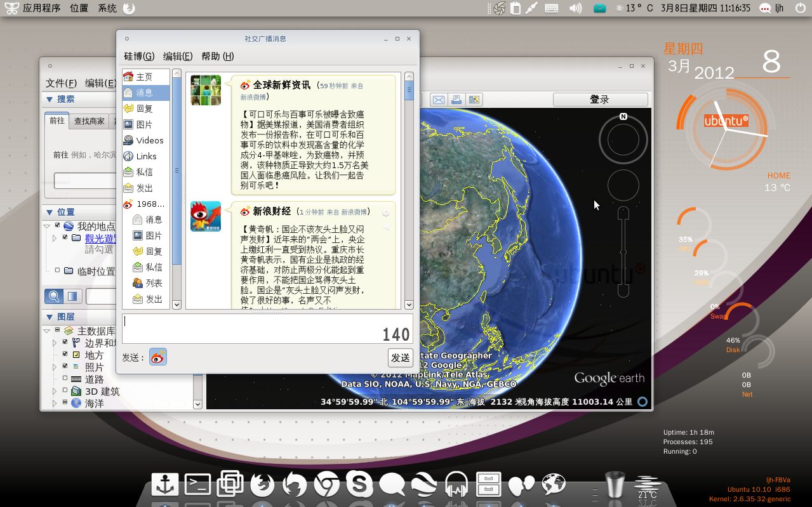Click the 全球新鲜资讯 avatar thumbnail
The height and width of the screenshot is (507, 812).
coord(206,90)
